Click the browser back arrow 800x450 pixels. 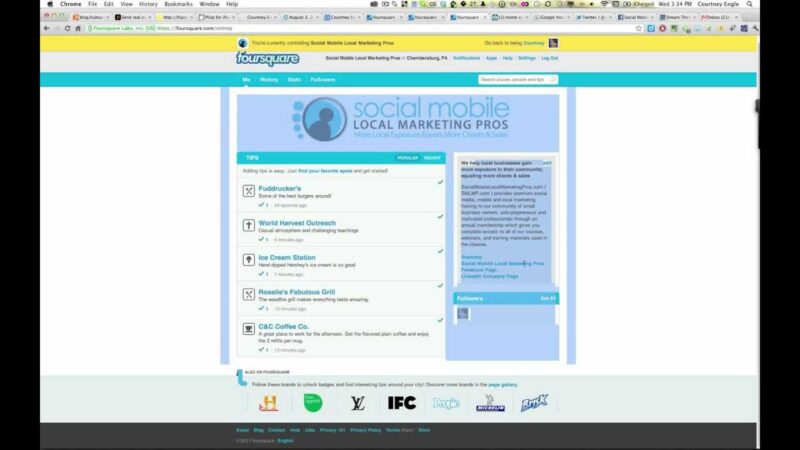(47, 29)
